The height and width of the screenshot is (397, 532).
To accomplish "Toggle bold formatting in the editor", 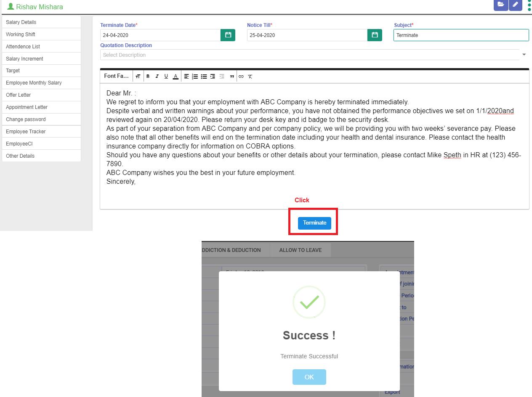I will pos(148,76).
